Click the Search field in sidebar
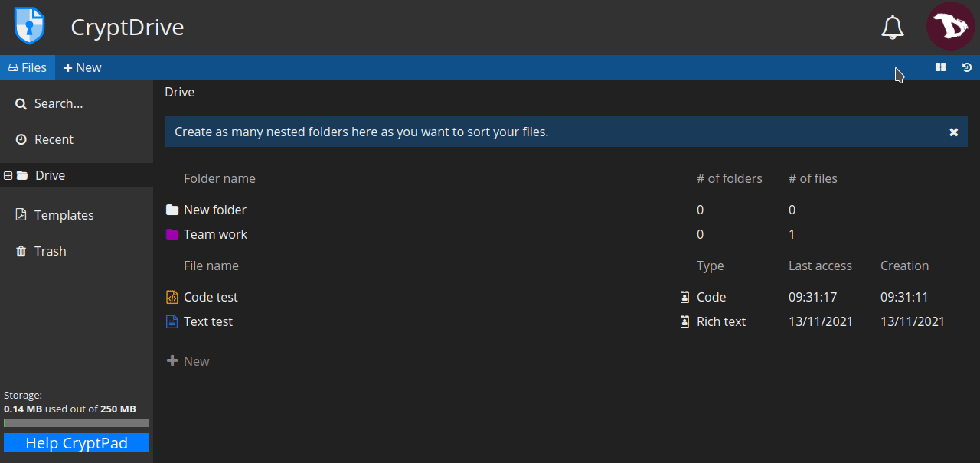This screenshot has width=980, height=463. (58, 103)
